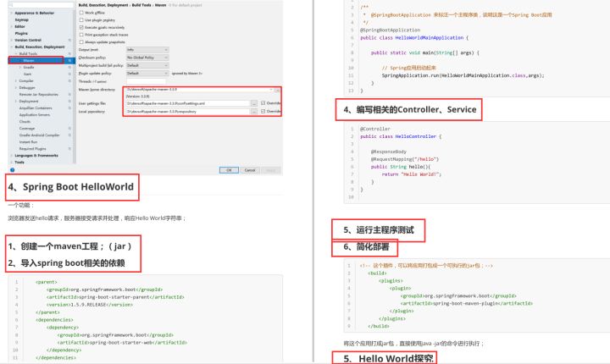Viewport: 610px width, 364px height.
Task: Uncheck Execute goals recursively
Action: [x=81, y=28]
